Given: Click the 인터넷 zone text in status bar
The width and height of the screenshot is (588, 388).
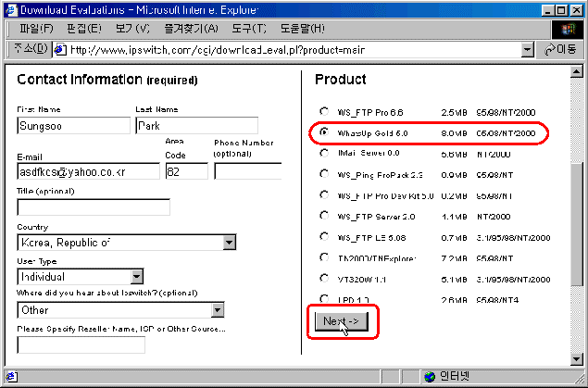Looking at the screenshot, I should pyautogui.click(x=454, y=376).
